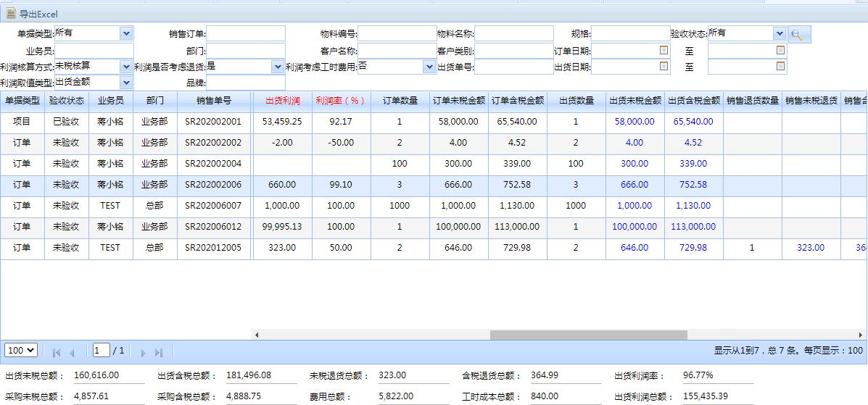Select row with order SR202002002
Screen dimensions: 868x405
tap(434, 143)
